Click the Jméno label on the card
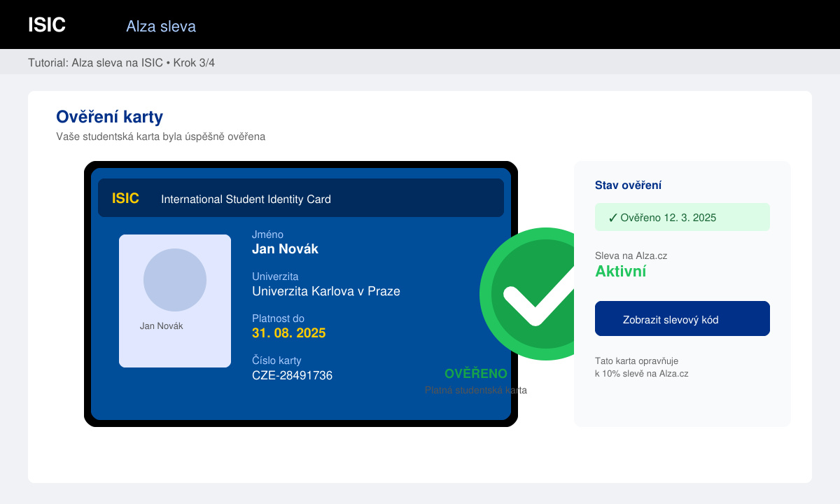 267,234
